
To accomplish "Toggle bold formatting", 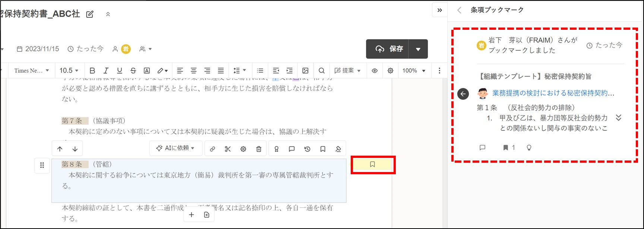I will tap(92, 71).
